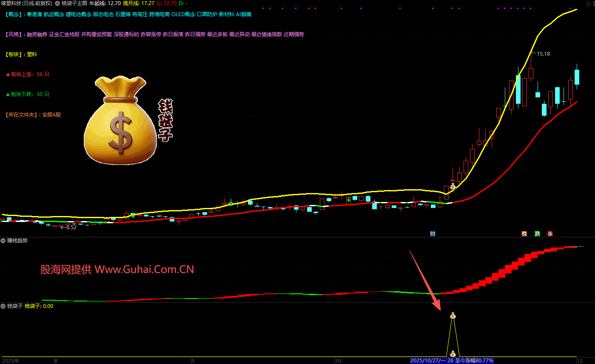595x364 pixels.
Task: Select the 固态电池 concept tag
Action: 103,14
